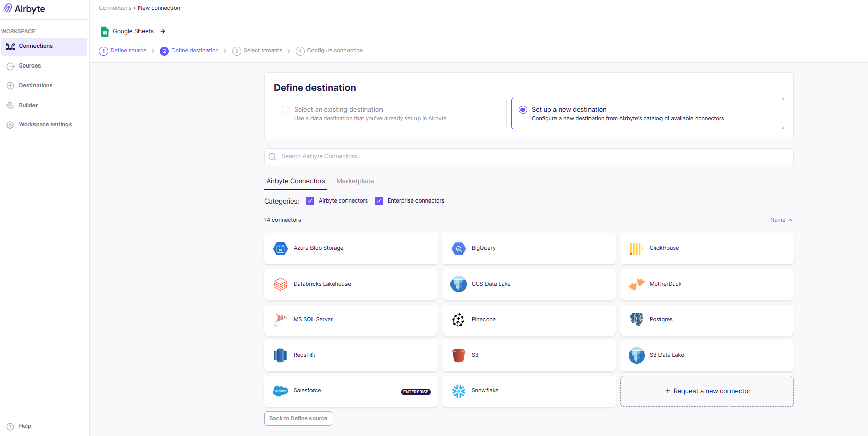868x436 pixels.
Task: Click the Snowflake label text
Action: [x=485, y=391]
